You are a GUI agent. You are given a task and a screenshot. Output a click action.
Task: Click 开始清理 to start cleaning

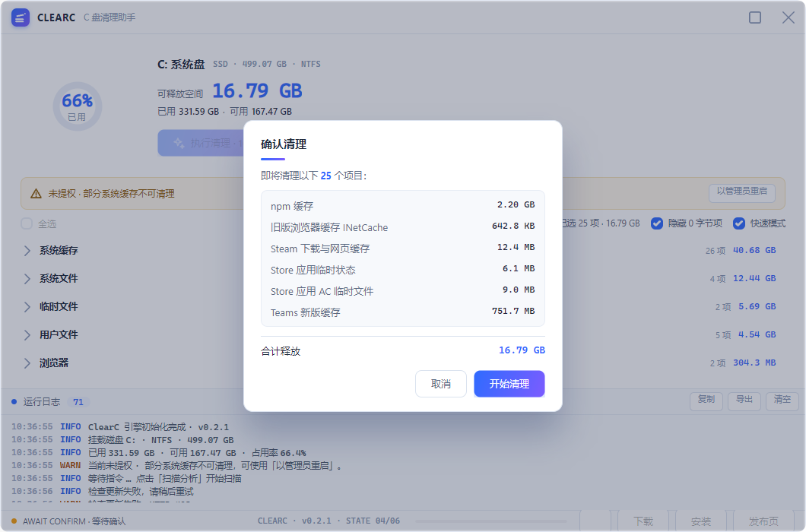pyautogui.click(x=509, y=384)
